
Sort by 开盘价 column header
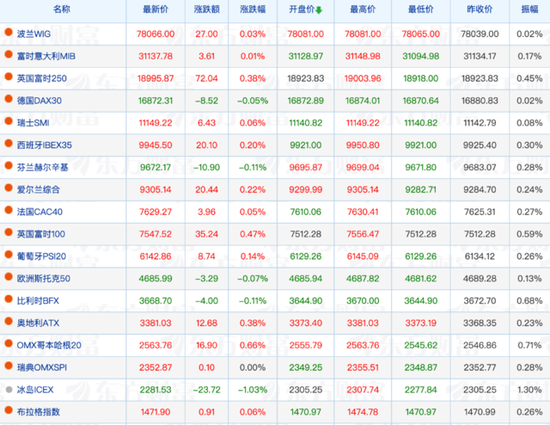(301, 9)
